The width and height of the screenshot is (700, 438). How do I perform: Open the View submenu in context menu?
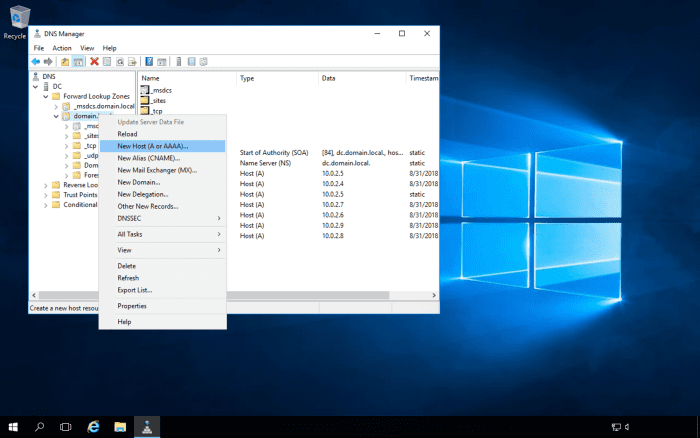[162, 250]
